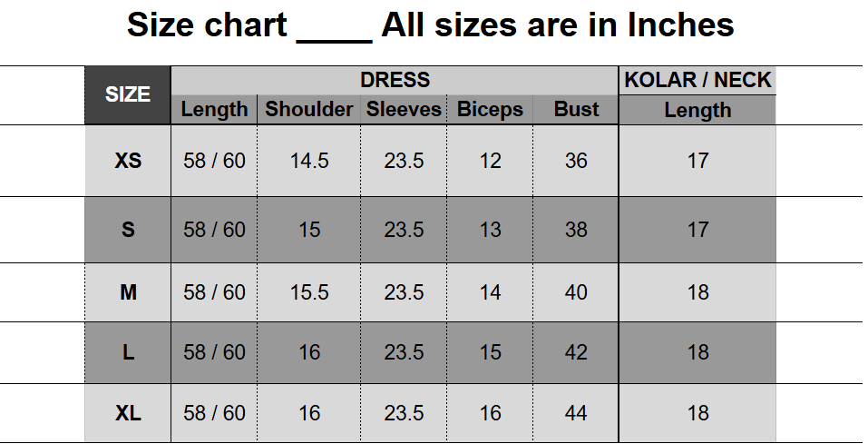The image size is (868, 444).
Task: Click the size chart title text
Action: (431, 25)
